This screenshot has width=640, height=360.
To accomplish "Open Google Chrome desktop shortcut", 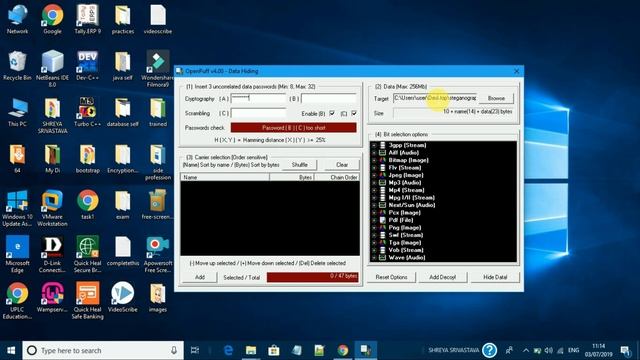I will pyautogui.click(x=52, y=20).
